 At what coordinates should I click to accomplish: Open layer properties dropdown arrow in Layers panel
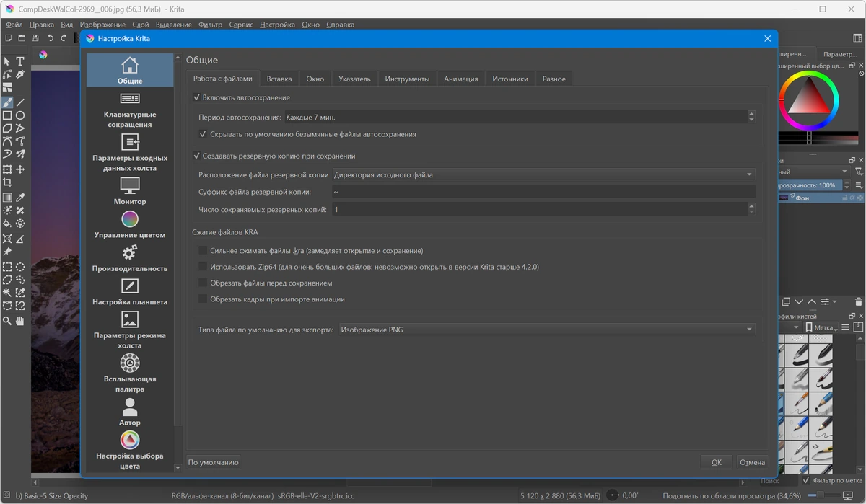[x=834, y=301]
